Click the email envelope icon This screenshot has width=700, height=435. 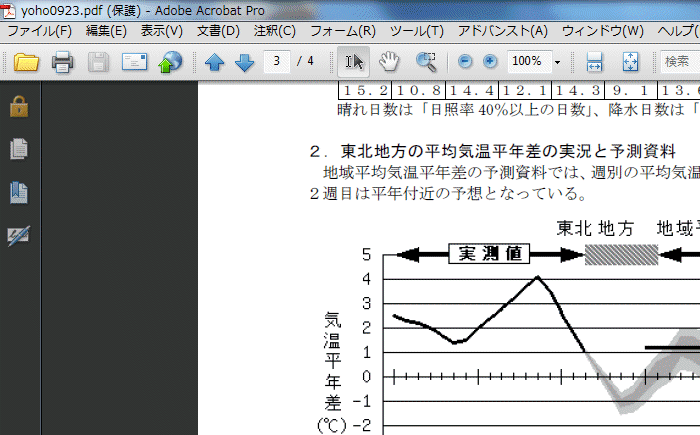134,63
